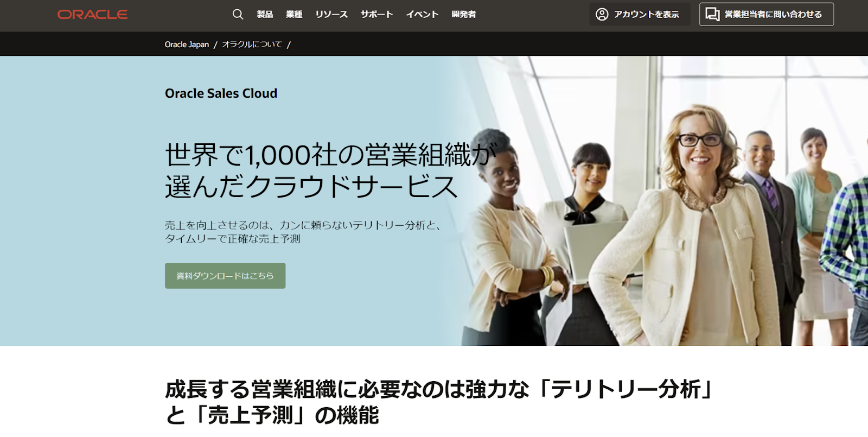Click the 資料ダウンロードはこちら button
868x437 pixels.
[225, 276]
